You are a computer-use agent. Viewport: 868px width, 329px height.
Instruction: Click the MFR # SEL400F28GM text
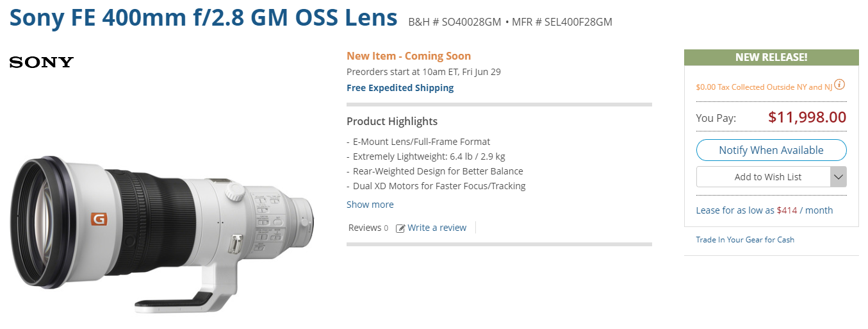(x=562, y=22)
